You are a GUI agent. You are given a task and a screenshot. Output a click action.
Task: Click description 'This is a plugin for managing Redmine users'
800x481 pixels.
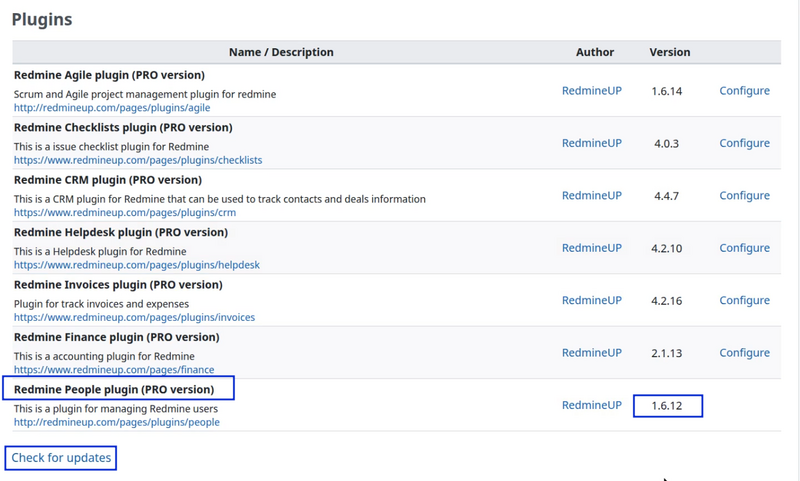pos(116,409)
